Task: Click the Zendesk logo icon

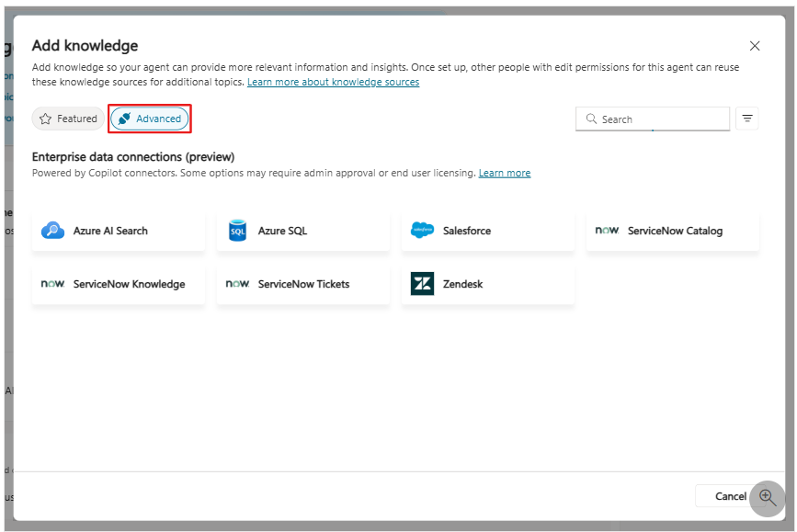Action: pos(422,284)
